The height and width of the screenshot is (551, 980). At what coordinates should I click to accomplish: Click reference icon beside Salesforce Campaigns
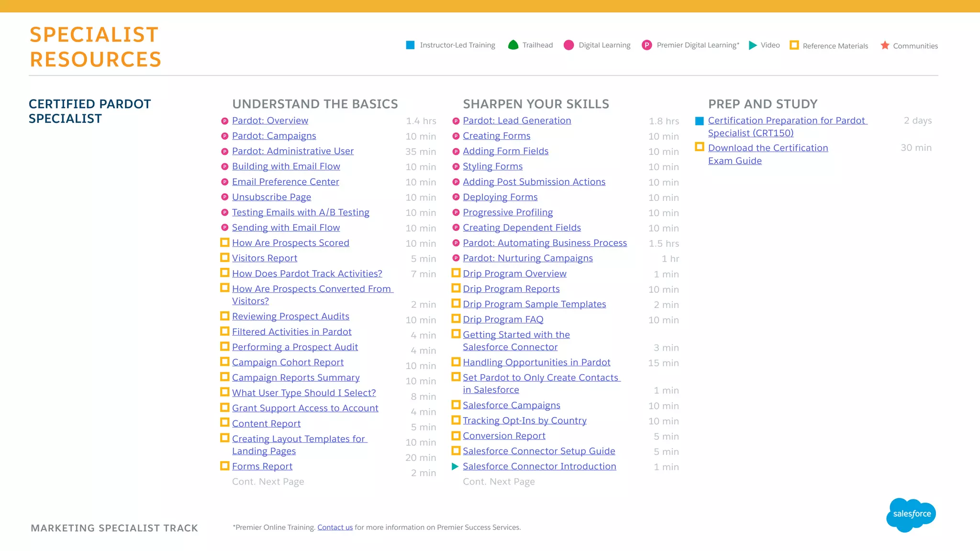(x=456, y=405)
